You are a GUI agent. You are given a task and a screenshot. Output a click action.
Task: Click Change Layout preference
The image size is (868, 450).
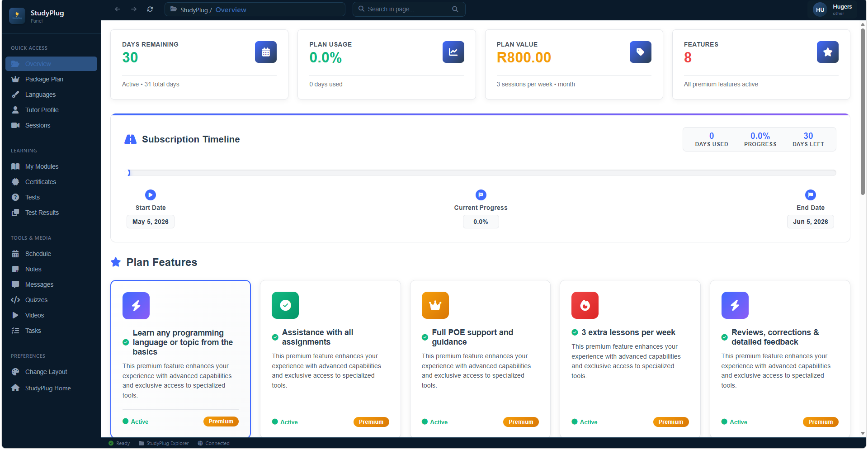tap(51, 372)
